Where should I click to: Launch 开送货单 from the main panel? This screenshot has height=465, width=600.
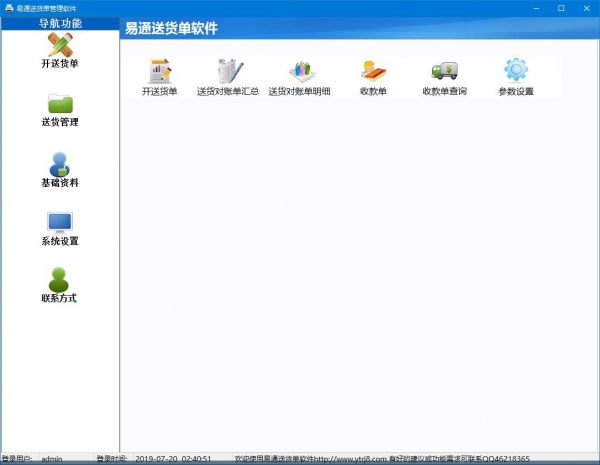pos(160,77)
